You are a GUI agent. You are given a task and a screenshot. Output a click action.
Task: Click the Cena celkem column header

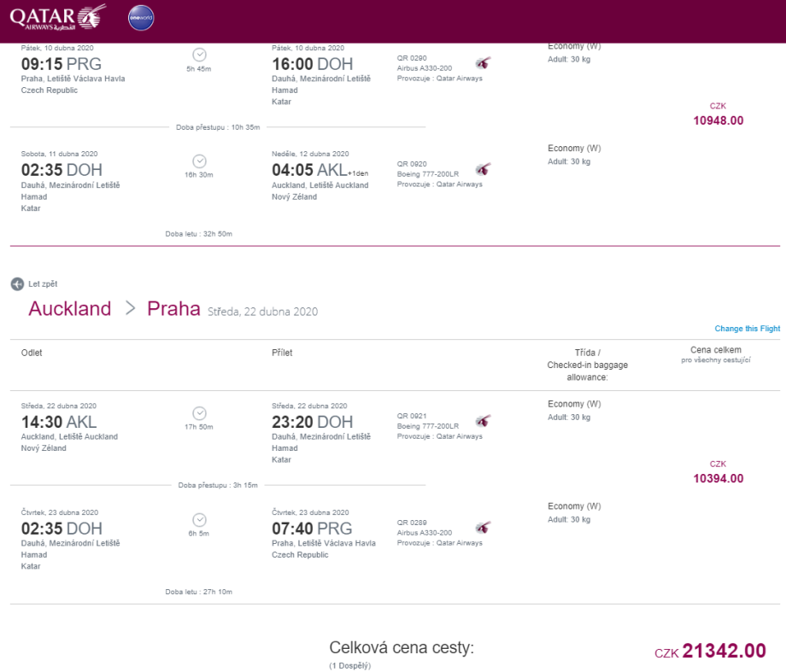point(716,350)
